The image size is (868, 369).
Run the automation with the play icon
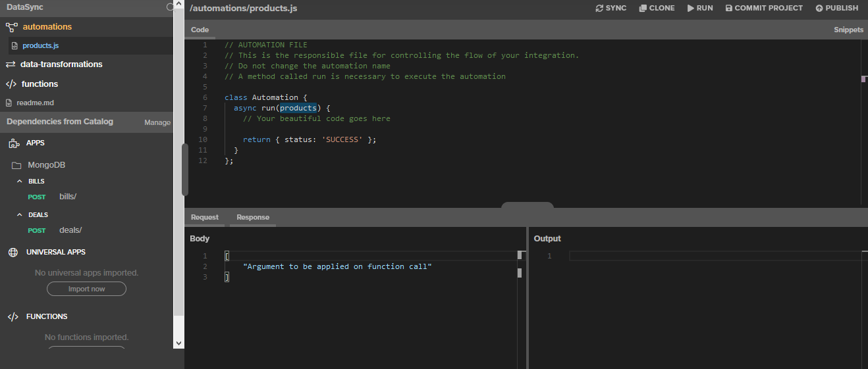pyautogui.click(x=691, y=9)
